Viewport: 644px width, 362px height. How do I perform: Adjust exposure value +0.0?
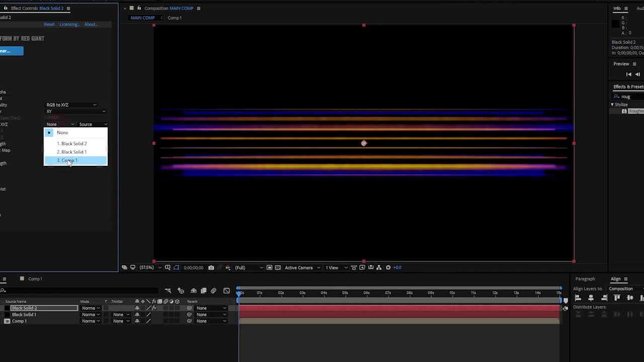(x=397, y=267)
